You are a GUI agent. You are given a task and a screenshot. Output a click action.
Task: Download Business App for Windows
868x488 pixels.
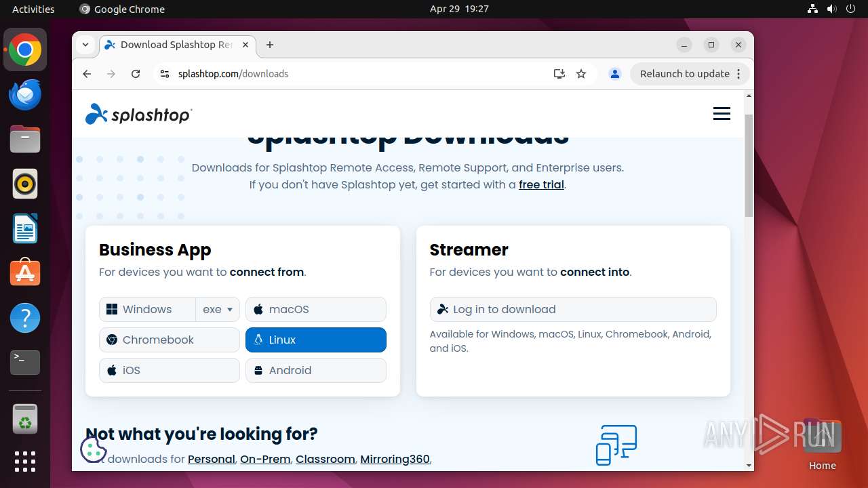147,309
